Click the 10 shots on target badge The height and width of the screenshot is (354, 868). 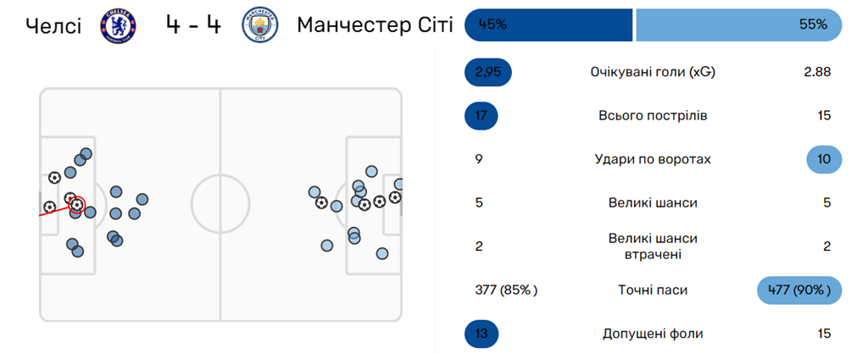(x=824, y=159)
